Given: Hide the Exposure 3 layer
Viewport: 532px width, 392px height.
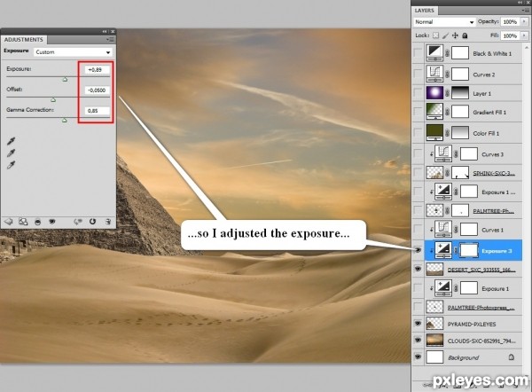Looking at the screenshot, I should [418, 250].
